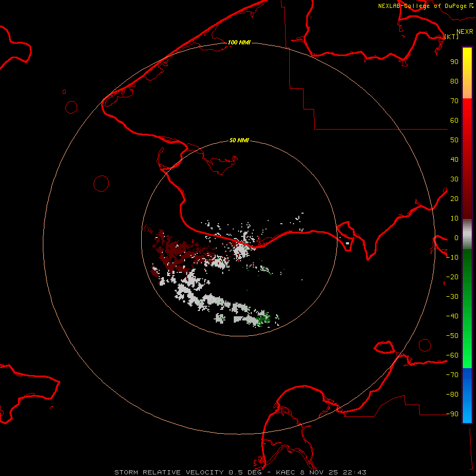Image resolution: width=476 pixels, height=476 pixels.
Task: Click the "80" value on the velocity scale
Action: pos(454,81)
